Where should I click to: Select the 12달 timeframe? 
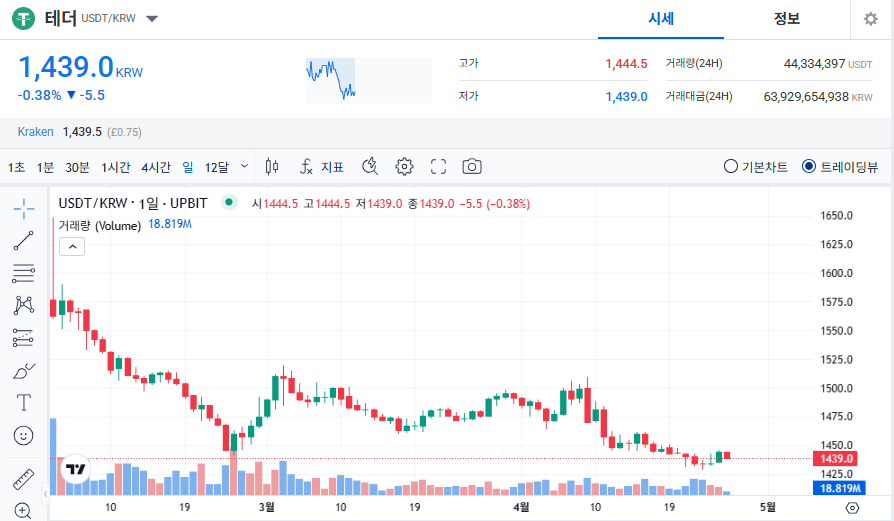[217, 167]
